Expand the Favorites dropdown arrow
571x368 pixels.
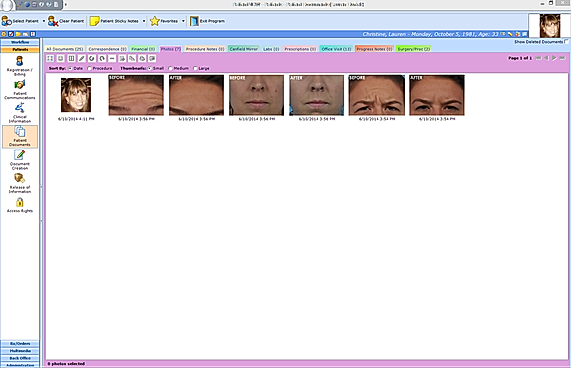coord(183,21)
